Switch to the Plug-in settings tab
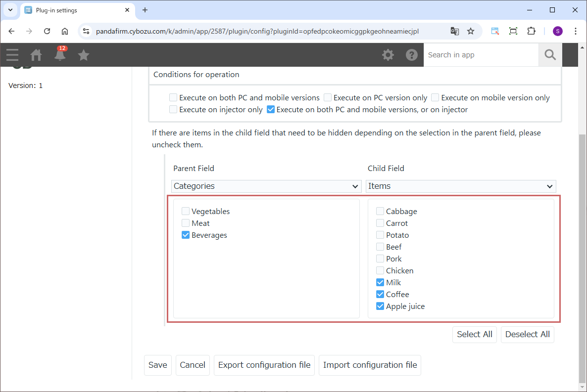 coord(74,10)
